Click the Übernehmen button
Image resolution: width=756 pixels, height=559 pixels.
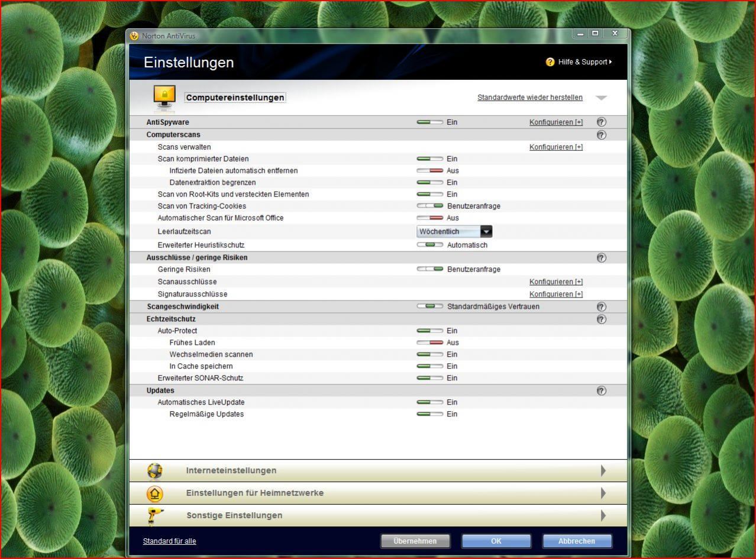(415, 541)
